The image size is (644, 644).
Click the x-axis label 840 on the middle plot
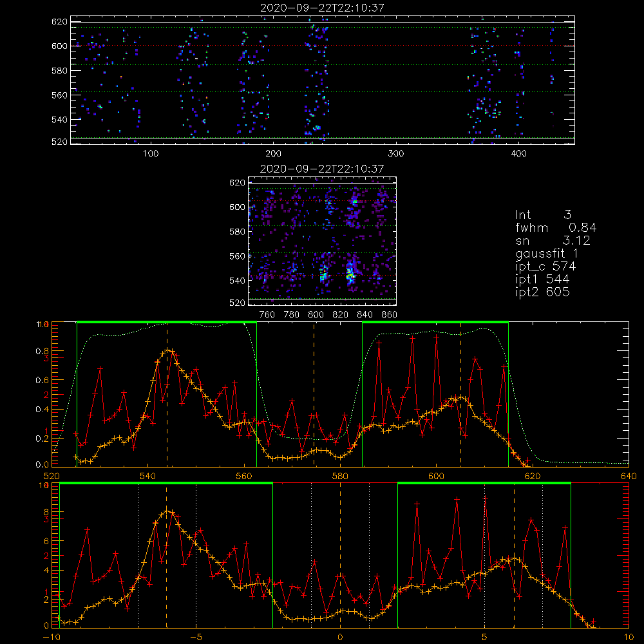coord(365,315)
